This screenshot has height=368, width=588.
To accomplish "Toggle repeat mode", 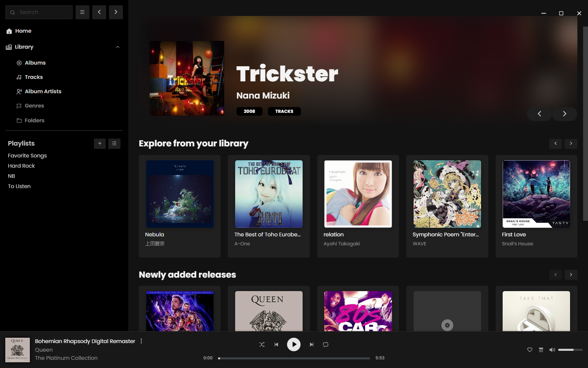I will pos(325,345).
